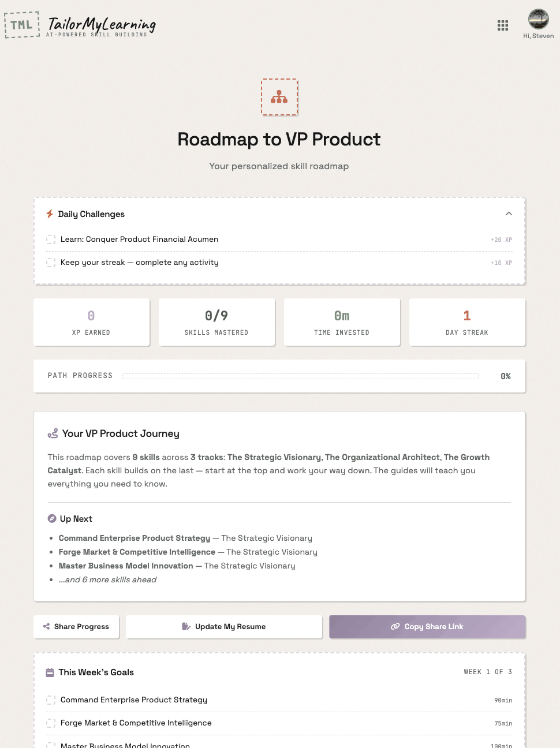Click the share icon inside Share Progress button

tap(46, 626)
